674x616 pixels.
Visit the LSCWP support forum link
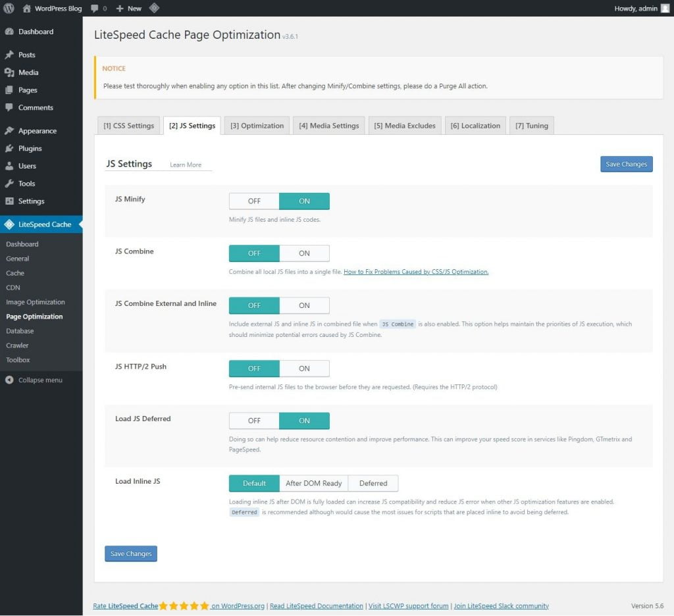[x=408, y=605]
